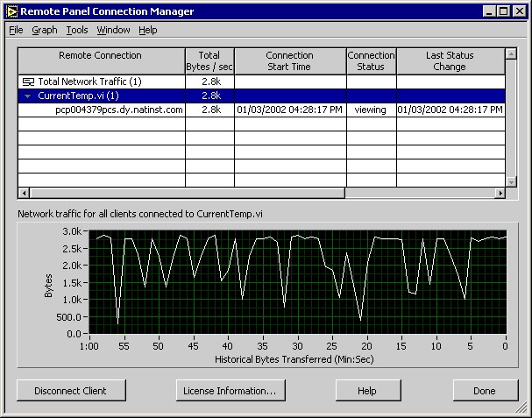Viewport: 532px width, 418px height.
Task: Click the Disconnect Client button
Action: 71,391
